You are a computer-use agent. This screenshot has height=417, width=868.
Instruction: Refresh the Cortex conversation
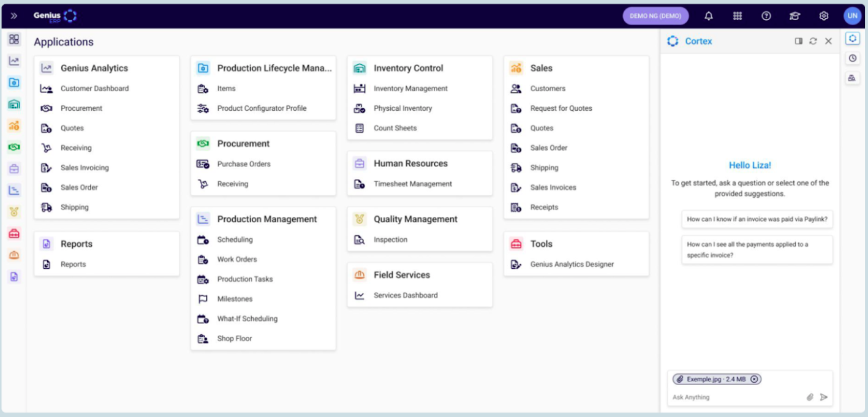point(813,41)
